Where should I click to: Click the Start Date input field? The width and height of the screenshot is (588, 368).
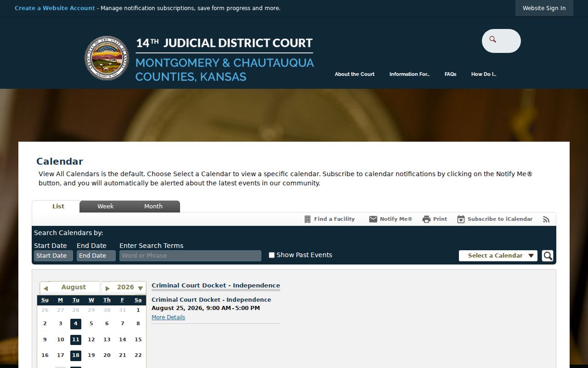(53, 256)
